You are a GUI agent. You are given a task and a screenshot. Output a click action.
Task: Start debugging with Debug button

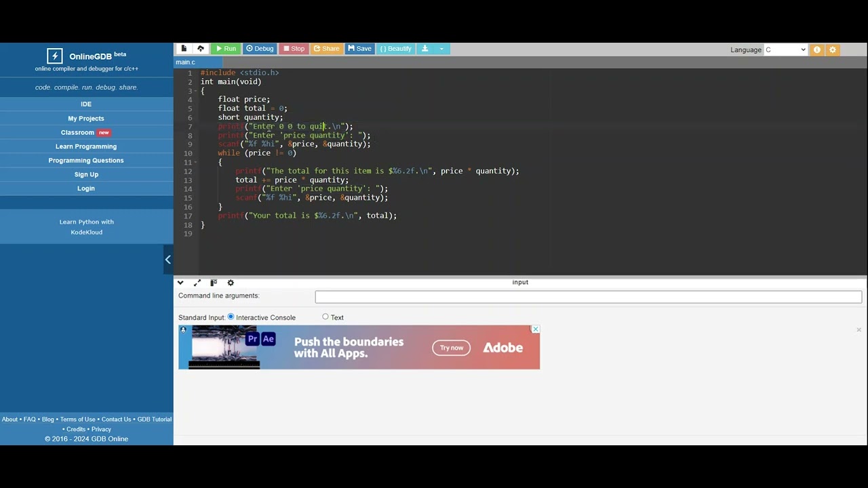coord(260,49)
